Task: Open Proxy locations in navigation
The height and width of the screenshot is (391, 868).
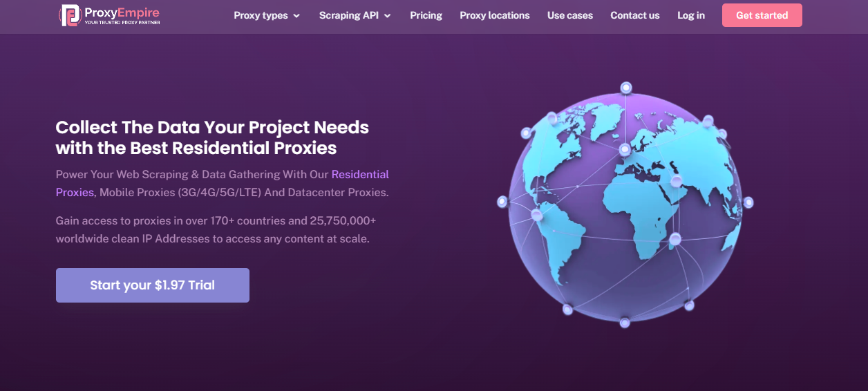Action: point(495,15)
